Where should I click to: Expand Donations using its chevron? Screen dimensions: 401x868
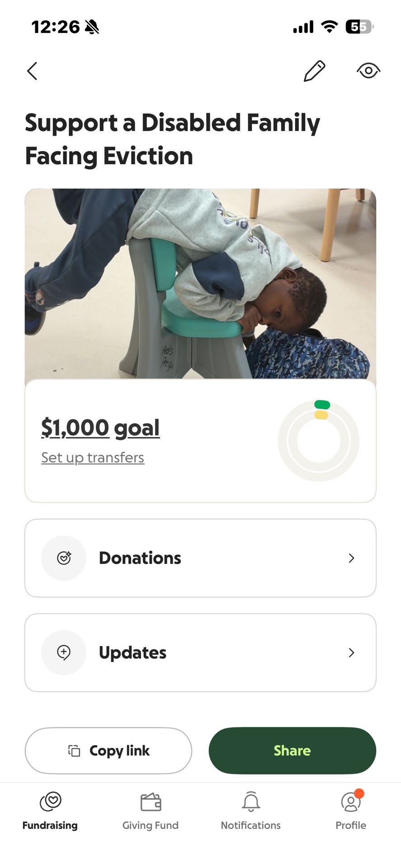tap(351, 558)
